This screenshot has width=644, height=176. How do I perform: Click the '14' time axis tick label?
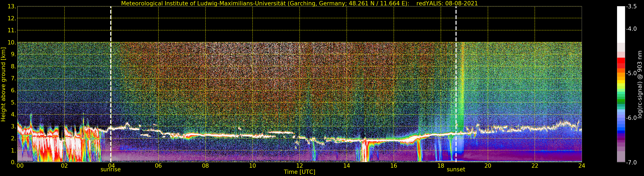point(347,166)
